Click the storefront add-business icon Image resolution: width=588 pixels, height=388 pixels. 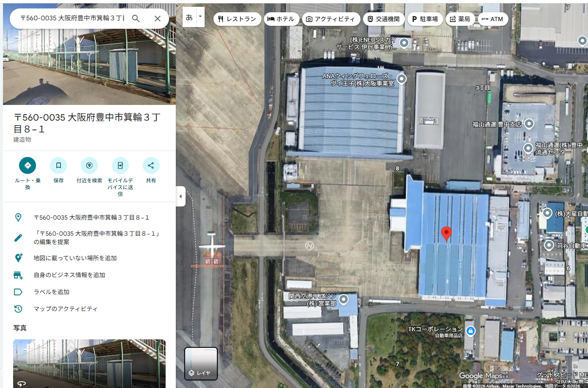18,275
